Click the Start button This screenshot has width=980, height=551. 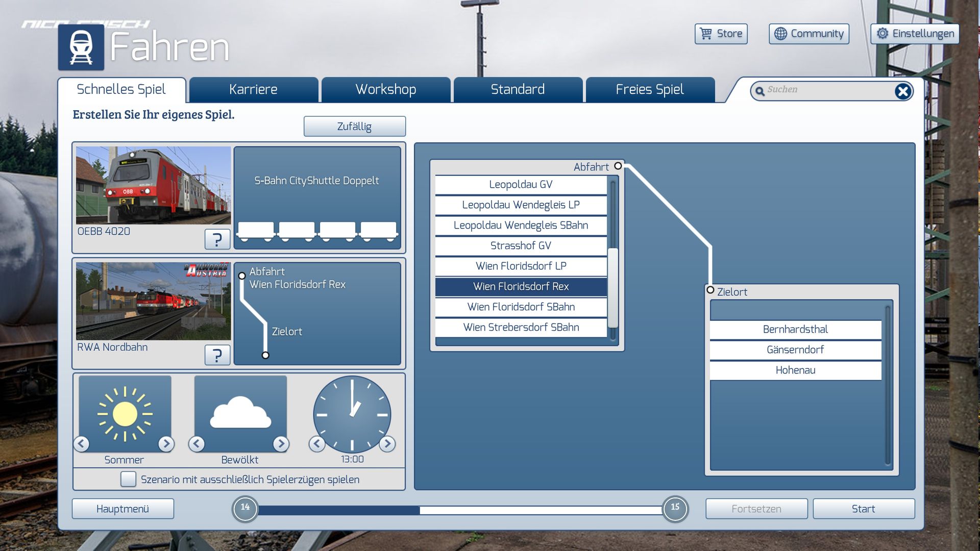863,509
